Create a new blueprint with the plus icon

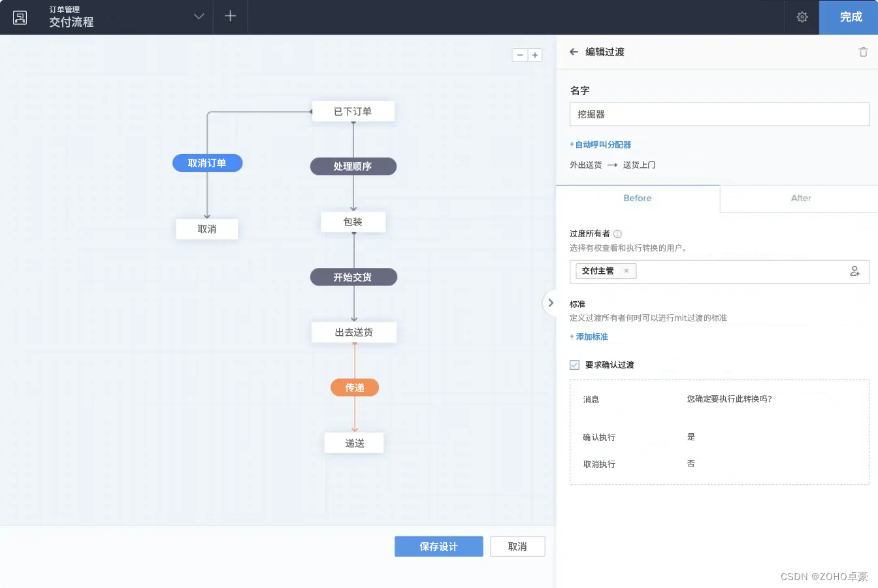click(230, 16)
